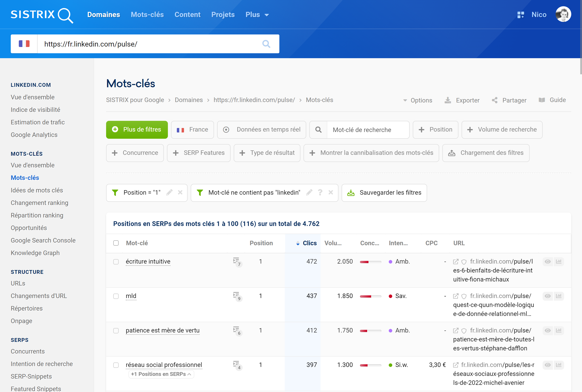Check the écriture intuitive row checkbox
This screenshot has width=582, height=392.
pyautogui.click(x=116, y=262)
